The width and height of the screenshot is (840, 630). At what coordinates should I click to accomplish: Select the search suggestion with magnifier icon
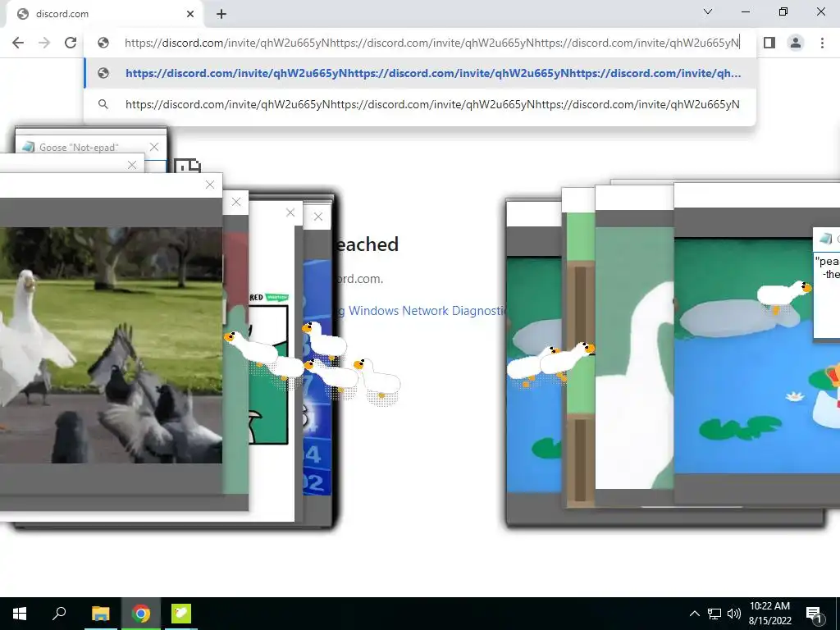click(420, 104)
